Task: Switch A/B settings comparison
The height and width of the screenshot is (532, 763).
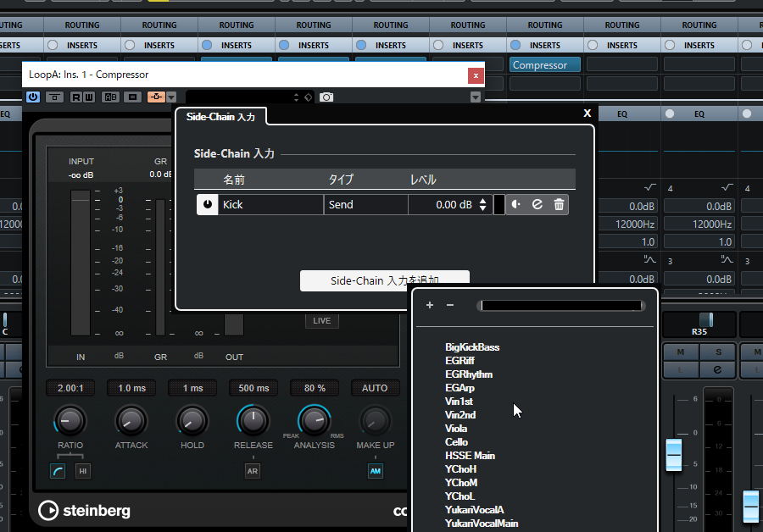Action: pos(111,97)
